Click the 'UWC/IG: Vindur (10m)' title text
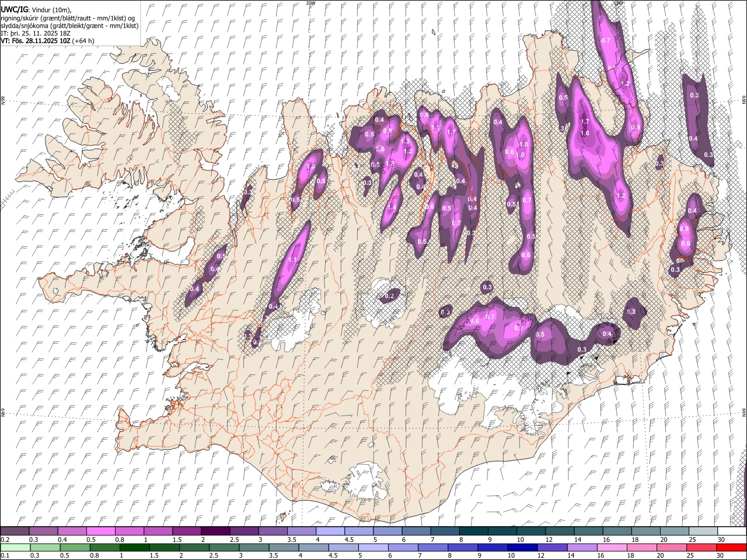Viewport: 747px width, 560px height. click(36, 10)
